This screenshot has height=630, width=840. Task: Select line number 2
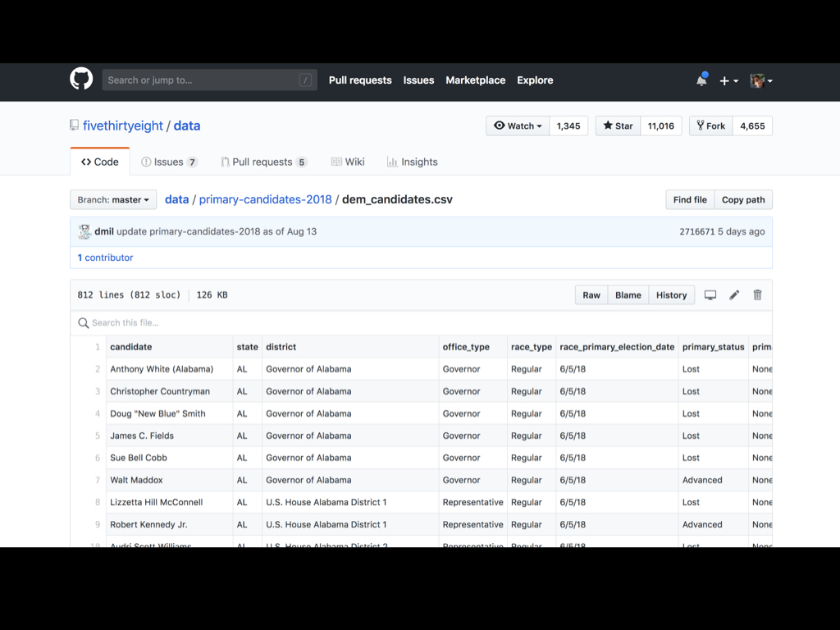point(98,369)
